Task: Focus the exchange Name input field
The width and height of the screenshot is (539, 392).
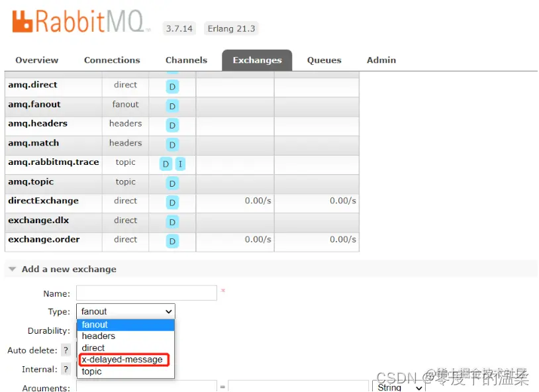Action: [146, 293]
